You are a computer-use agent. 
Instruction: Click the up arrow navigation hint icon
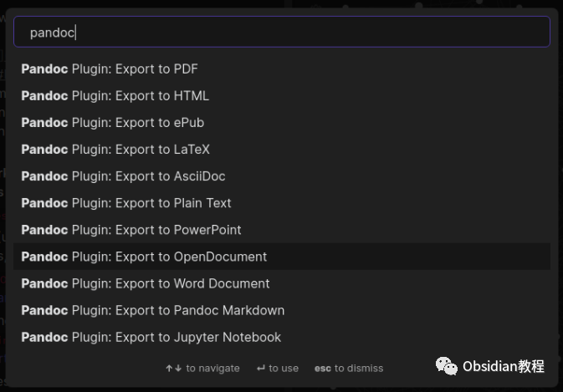169,369
